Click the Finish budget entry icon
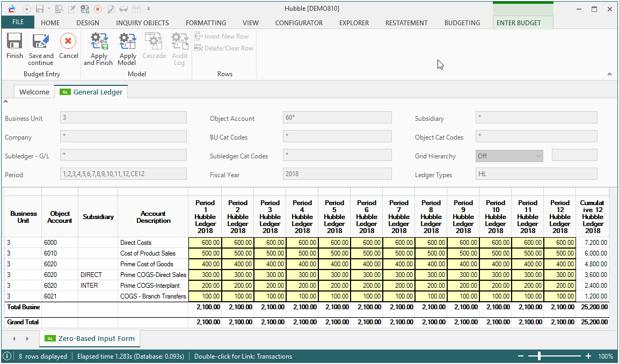619x364 pixels. [14, 42]
